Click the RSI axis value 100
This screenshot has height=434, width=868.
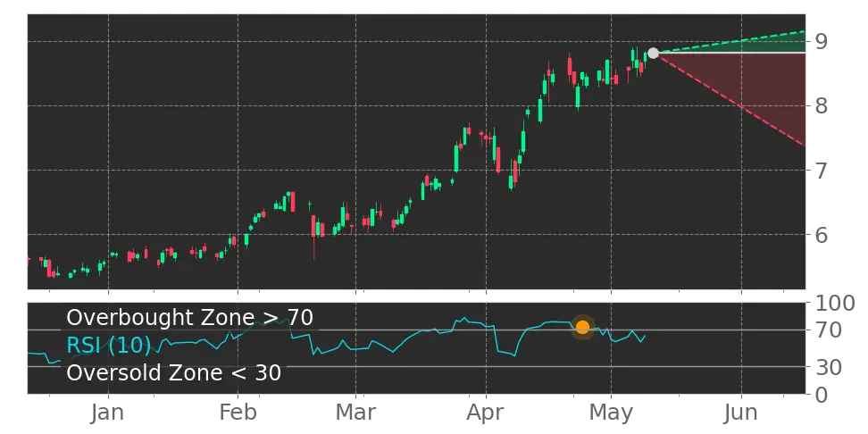(834, 304)
